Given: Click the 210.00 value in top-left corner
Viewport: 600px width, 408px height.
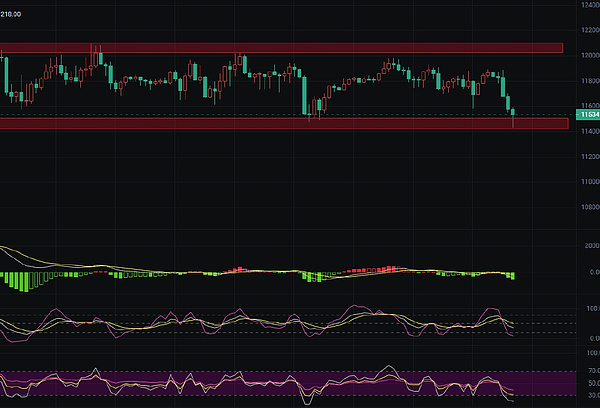Looking at the screenshot, I should coord(12,15).
